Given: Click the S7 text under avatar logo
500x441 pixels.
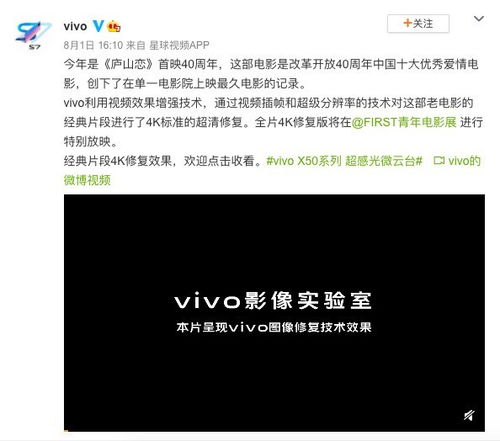Looking at the screenshot, I should [34, 47].
